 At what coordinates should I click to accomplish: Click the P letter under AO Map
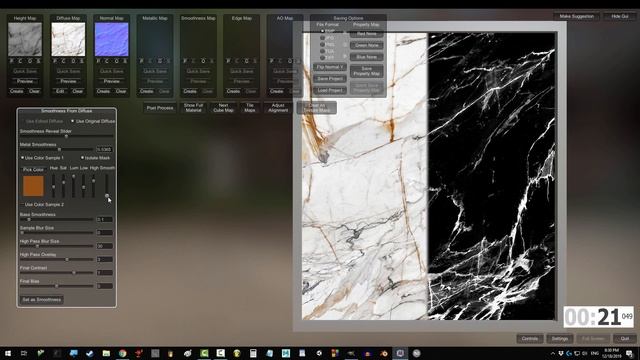pos(271,61)
